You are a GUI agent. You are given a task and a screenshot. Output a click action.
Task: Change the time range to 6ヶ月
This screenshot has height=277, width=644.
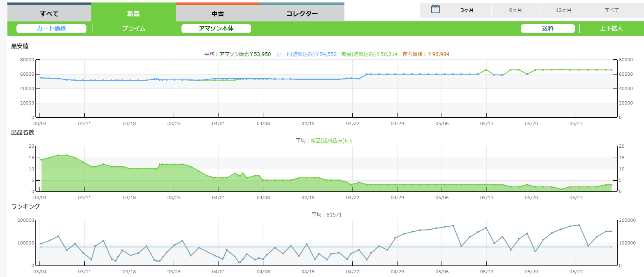515,10
